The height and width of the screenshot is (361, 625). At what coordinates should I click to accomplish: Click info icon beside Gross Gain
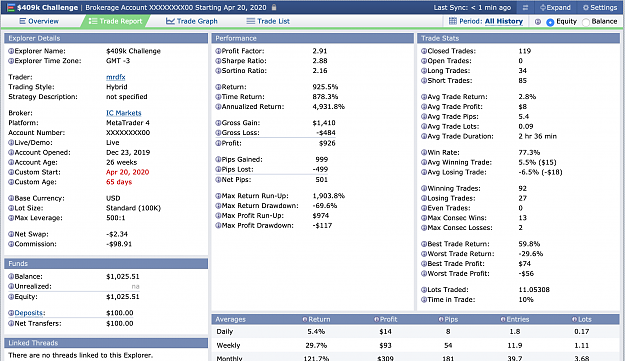[218, 123]
